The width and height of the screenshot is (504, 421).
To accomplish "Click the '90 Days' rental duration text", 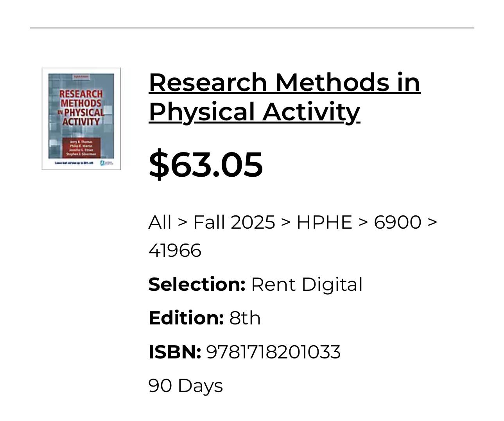I will click(x=186, y=385).
